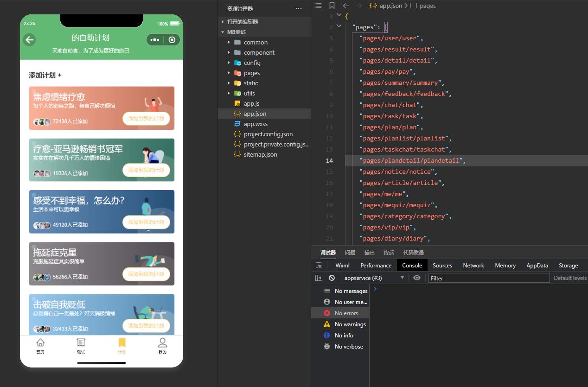Screen dimensions: 588x387
Task: Click the bookmark icon in editor toolbar
Action: click(x=332, y=6)
